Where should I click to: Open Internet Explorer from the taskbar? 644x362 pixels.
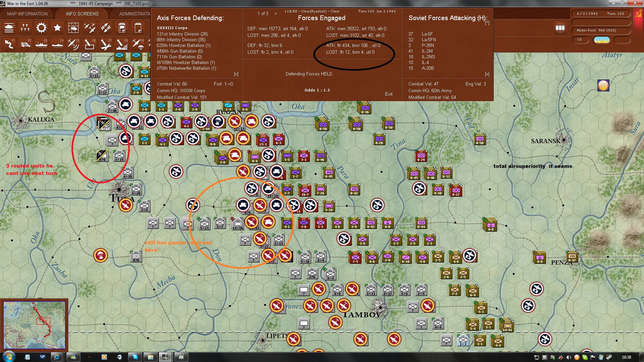point(57,357)
